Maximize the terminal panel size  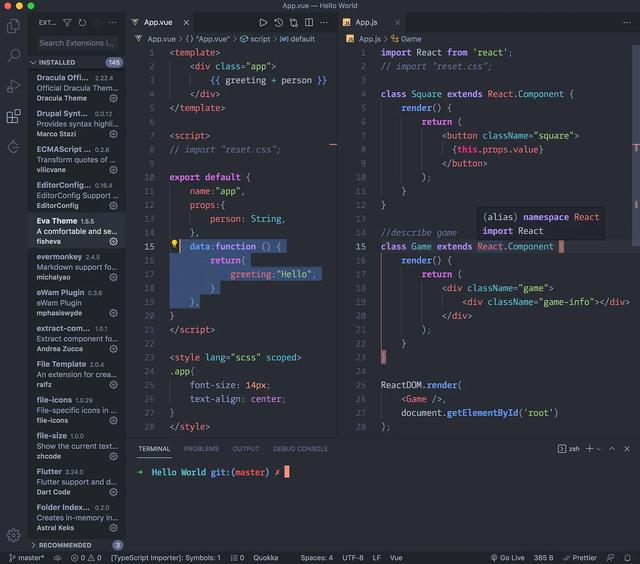coord(612,449)
